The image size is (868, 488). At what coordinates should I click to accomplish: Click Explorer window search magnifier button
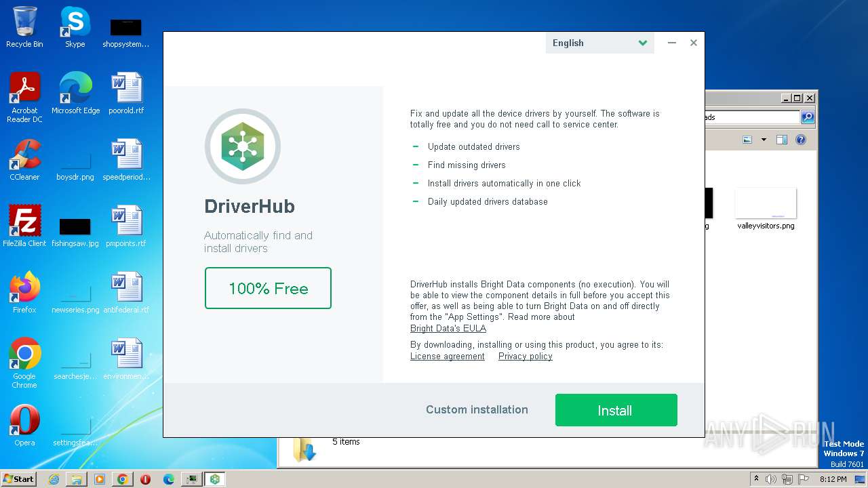point(808,117)
